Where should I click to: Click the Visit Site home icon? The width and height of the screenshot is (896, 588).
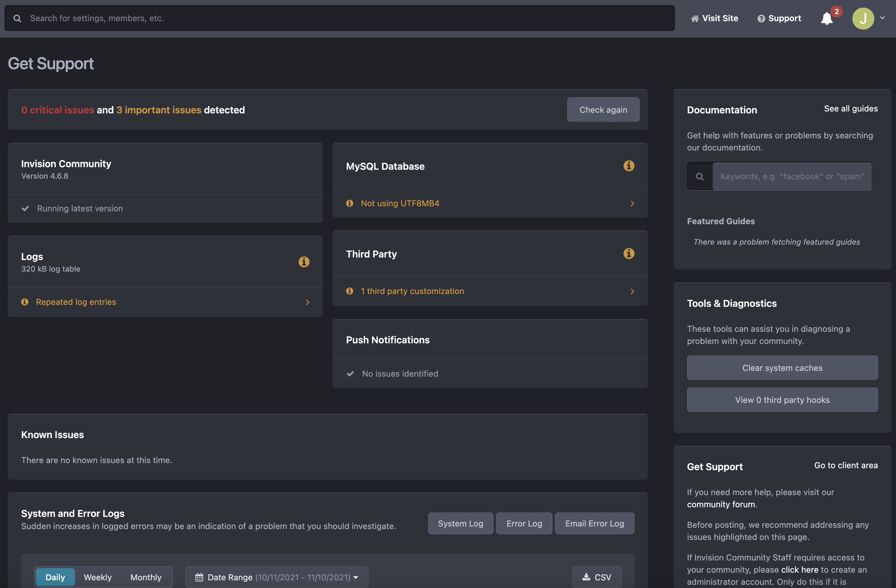[x=694, y=18]
